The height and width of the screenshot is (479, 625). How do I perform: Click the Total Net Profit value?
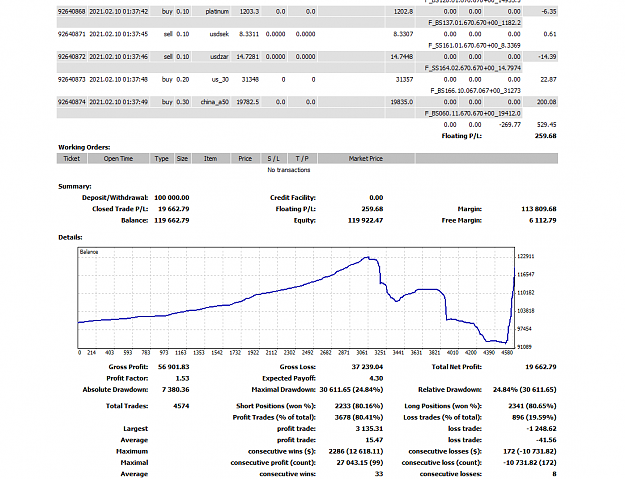(x=541, y=367)
